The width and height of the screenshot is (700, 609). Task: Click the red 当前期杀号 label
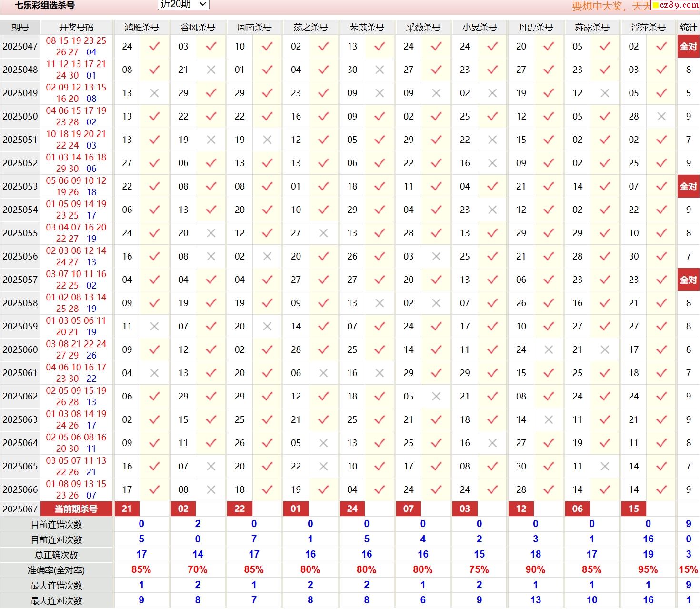click(x=76, y=509)
